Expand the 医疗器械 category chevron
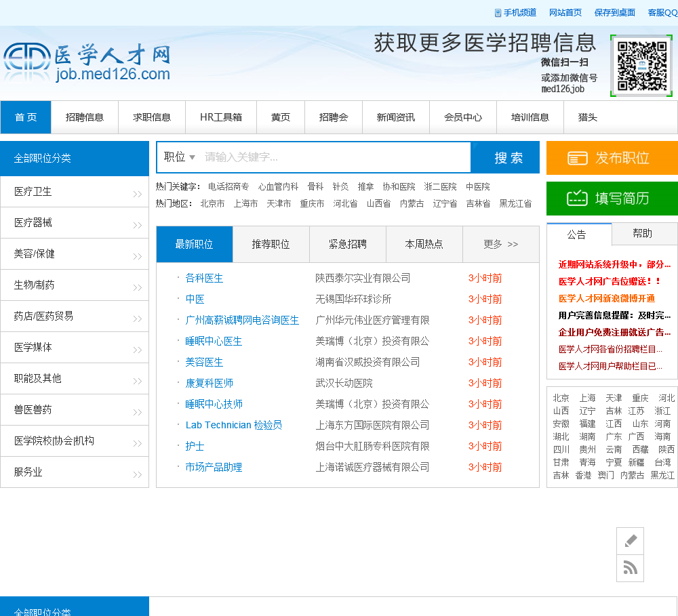This screenshot has width=678, height=616. tap(137, 225)
